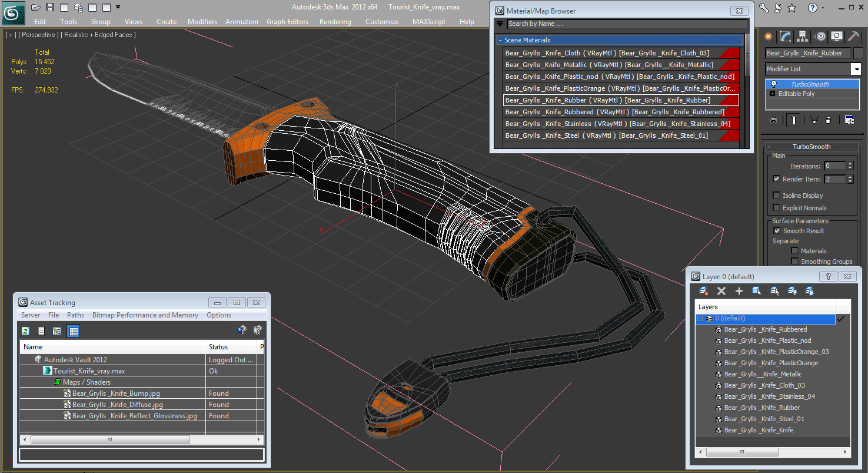Open the Motion command panel tab

click(x=820, y=37)
